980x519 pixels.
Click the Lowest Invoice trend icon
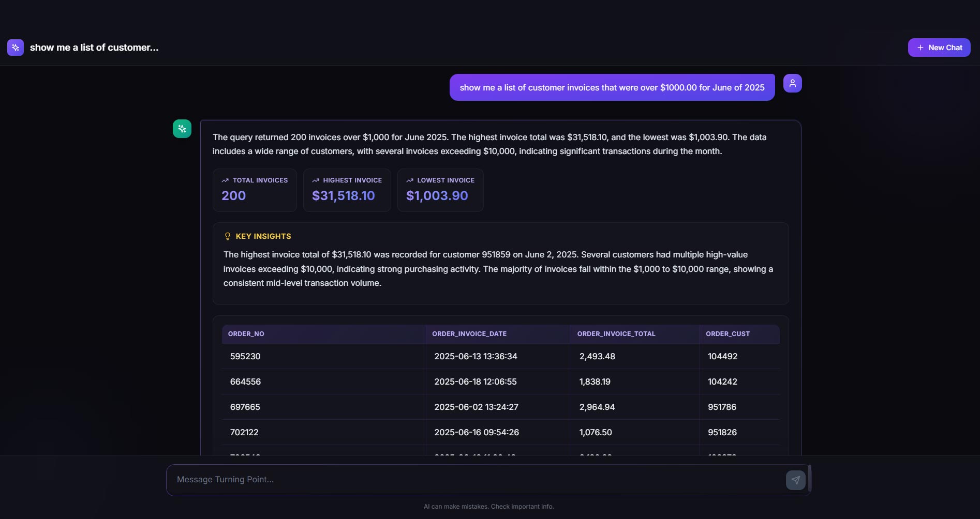pos(410,180)
